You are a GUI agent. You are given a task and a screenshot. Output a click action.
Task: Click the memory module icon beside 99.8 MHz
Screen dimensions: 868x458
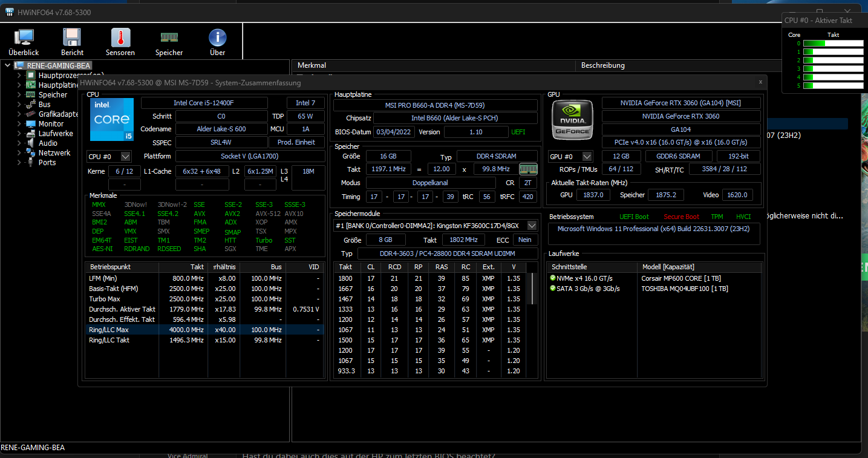pyautogui.click(x=528, y=169)
